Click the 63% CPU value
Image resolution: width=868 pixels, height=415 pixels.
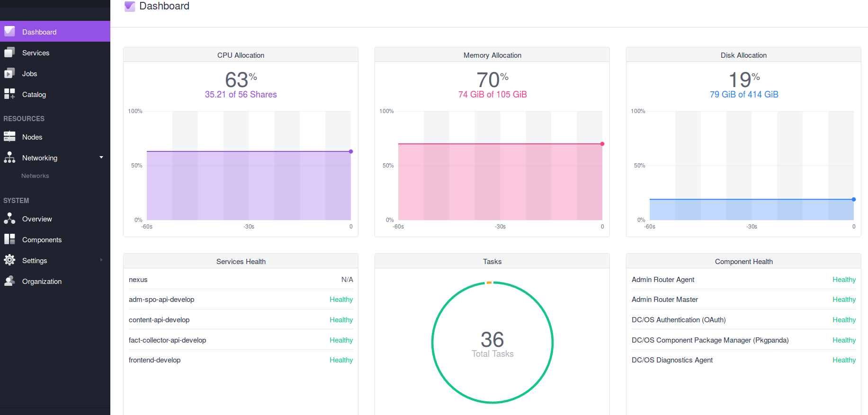tap(241, 79)
